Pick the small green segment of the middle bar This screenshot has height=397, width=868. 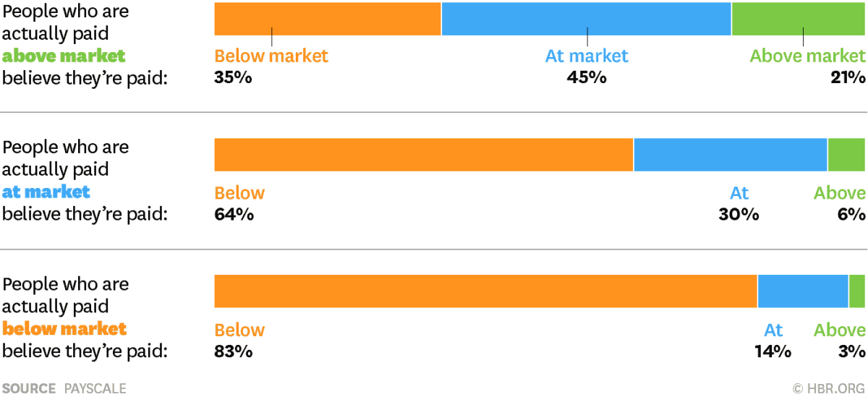coord(846,155)
